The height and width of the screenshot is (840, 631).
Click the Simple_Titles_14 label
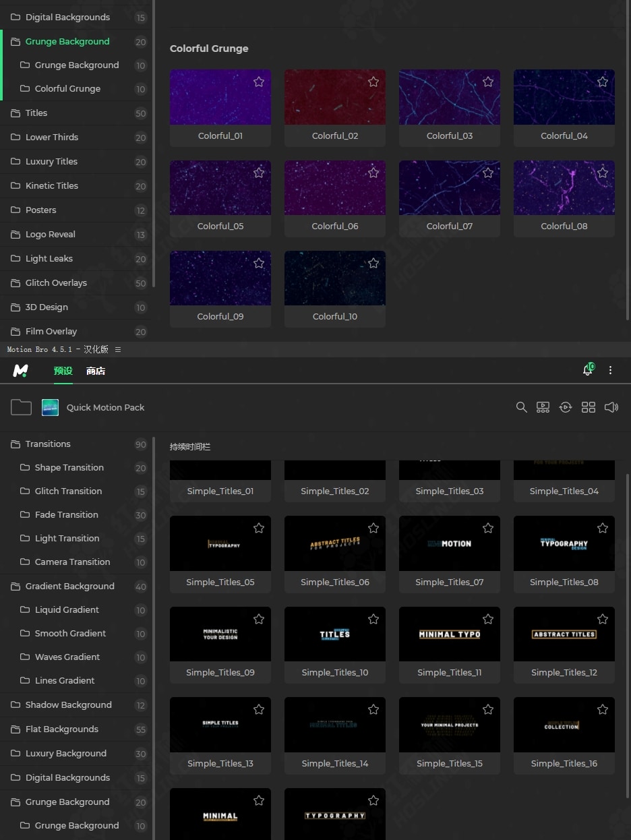coord(335,763)
